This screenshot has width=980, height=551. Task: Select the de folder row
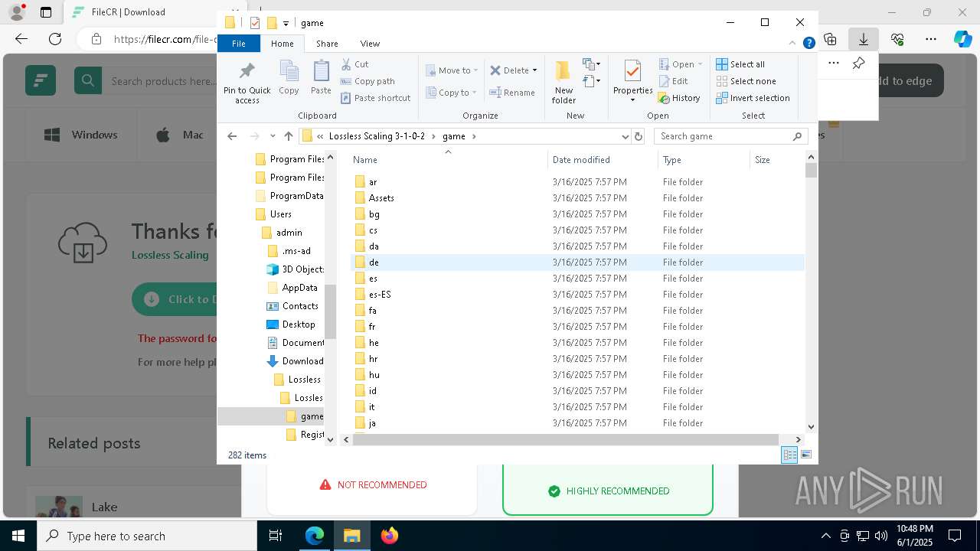pos(577,262)
